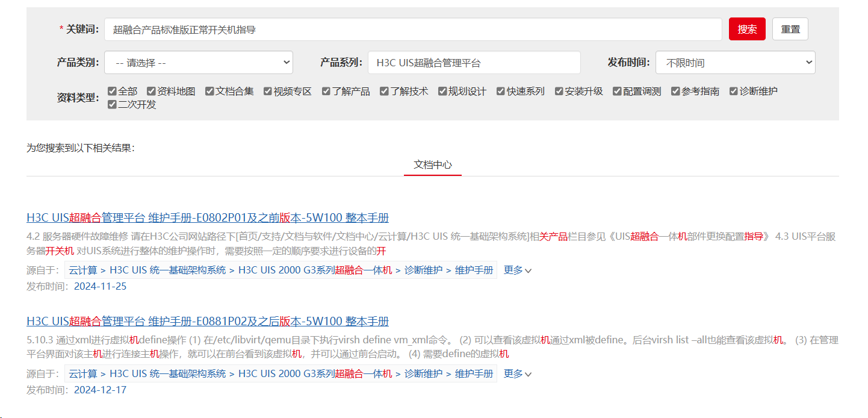Open the E0881P02及之后版本 maintenance manual link

pyautogui.click(x=208, y=321)
